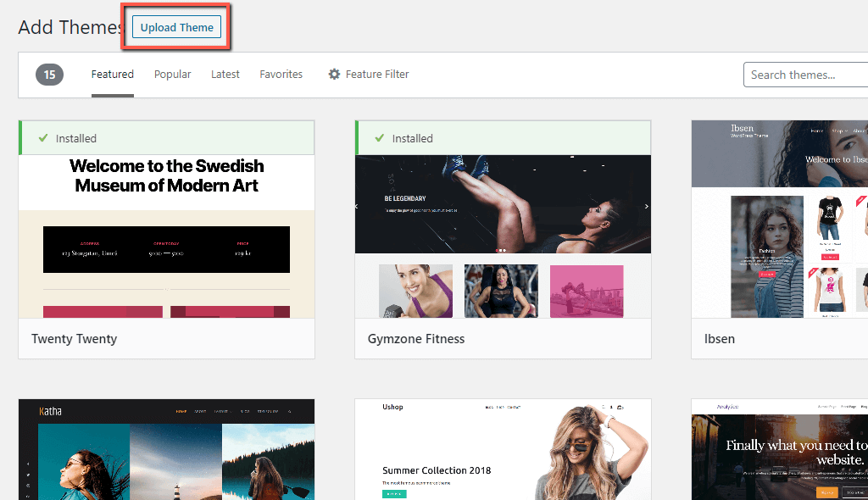Click the Installed checkmark on Twenty Twenty
Viewport: 868px width, 500px height.
(43, 138)
